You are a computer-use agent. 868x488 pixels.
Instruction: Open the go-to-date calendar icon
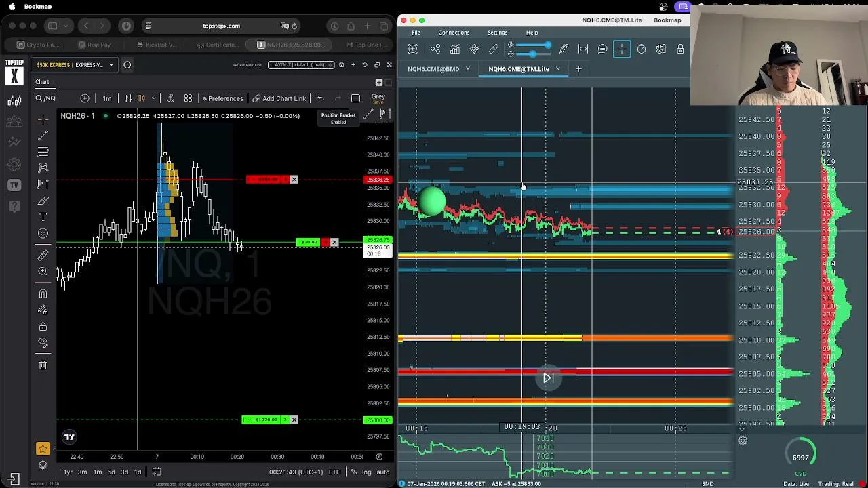pyautogui.click(x=157, y=472)
